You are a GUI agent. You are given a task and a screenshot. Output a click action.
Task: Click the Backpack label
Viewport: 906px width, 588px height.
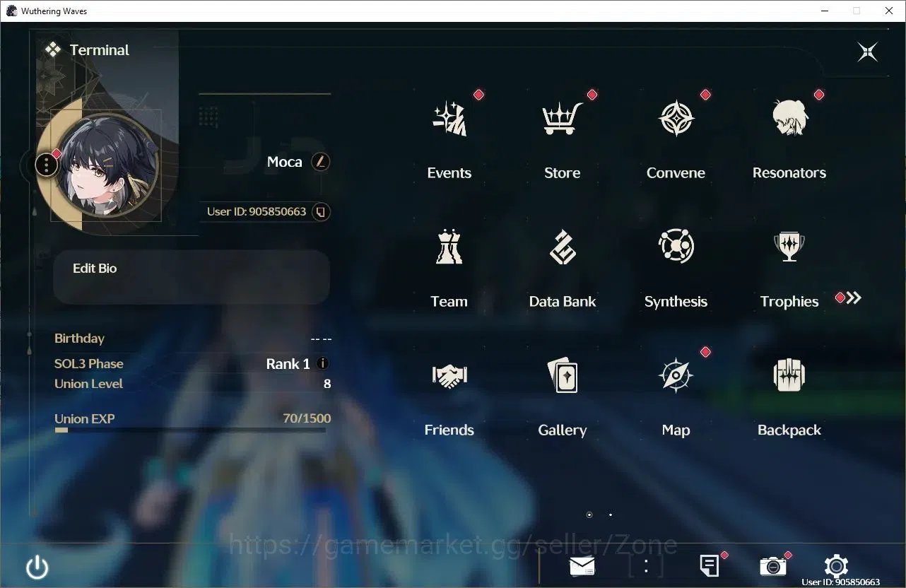tap(789, 430)
